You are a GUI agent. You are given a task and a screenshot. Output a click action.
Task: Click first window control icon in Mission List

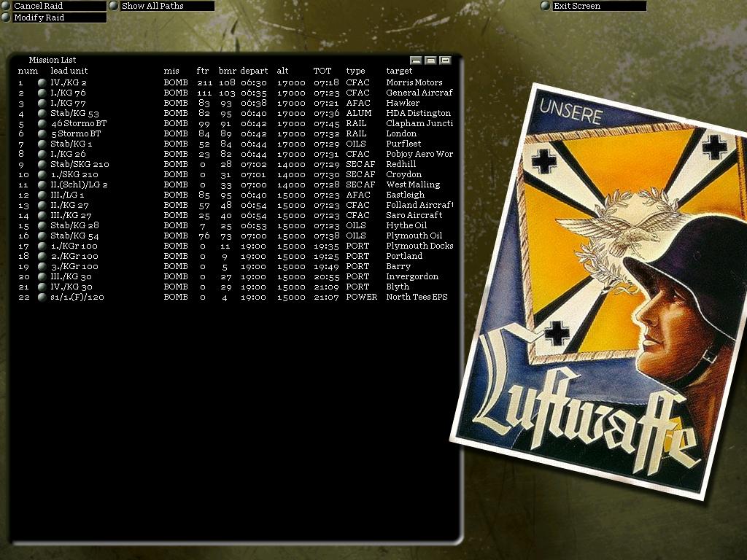pyautogui.click(x=416, y=60)
